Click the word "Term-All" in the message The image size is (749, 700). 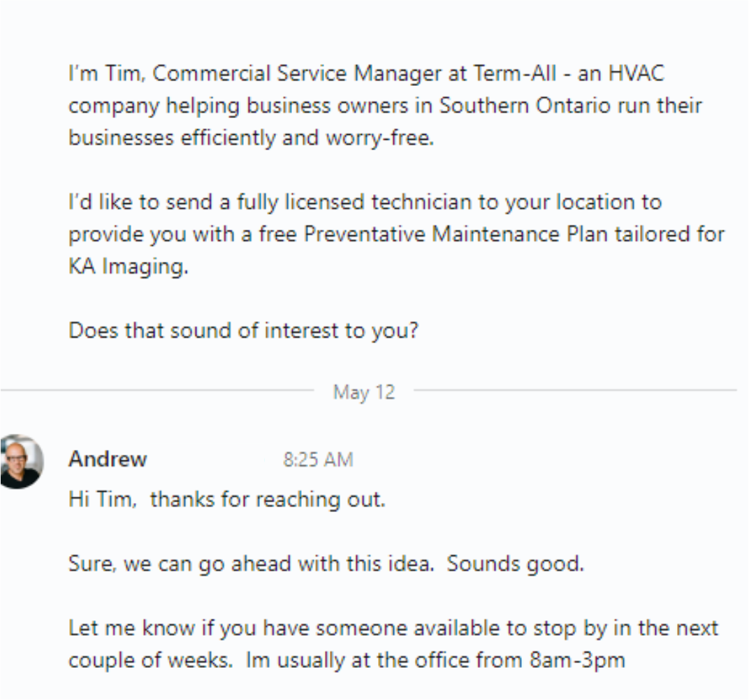(515, 73)
